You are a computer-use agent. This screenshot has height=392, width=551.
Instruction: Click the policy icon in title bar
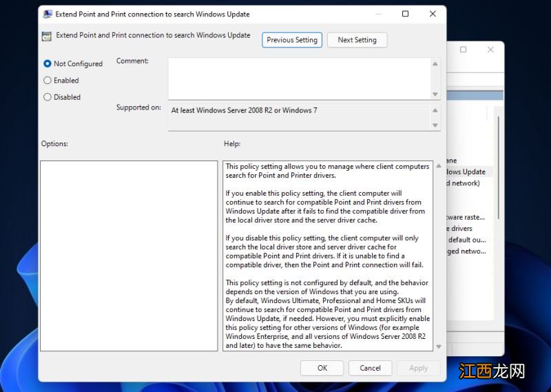pyautogui.click(x=47, y=14)
